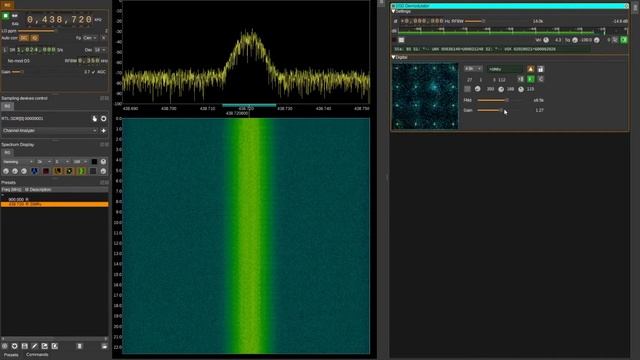
Task: Click the demodulator frequency offset dial
Action: pyautogui.click(x=422, y=21)
